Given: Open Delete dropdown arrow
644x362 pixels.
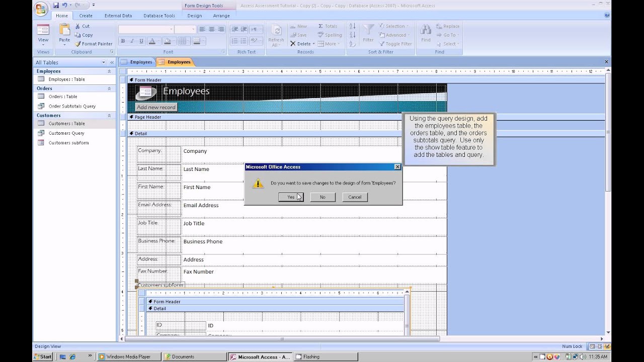Looking at the screenshot, I should tap(313, 44).
